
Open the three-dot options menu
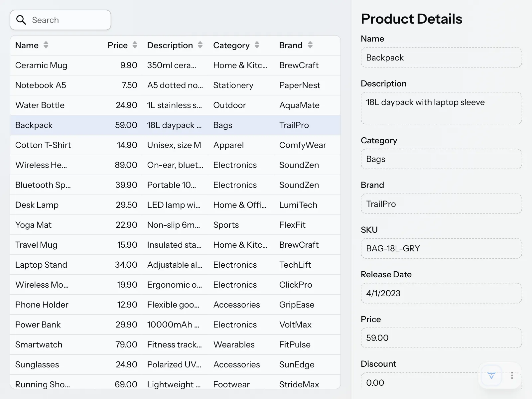512,376
